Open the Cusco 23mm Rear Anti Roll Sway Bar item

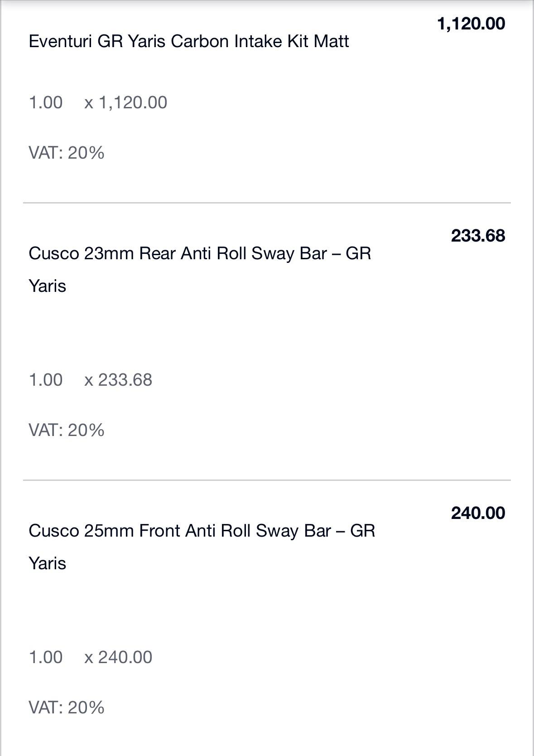pyautogui.click(x=200, y=270)
